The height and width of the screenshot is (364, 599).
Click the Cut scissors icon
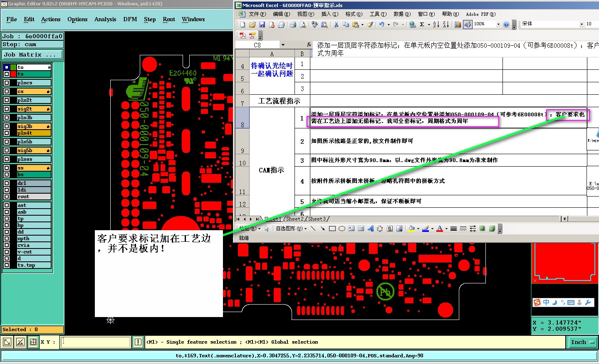(336, 25)
